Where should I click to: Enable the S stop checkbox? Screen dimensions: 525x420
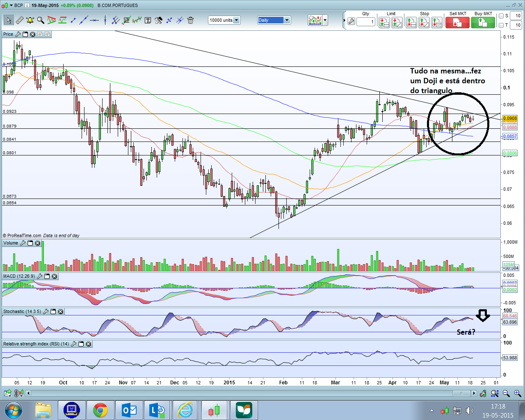501,16
